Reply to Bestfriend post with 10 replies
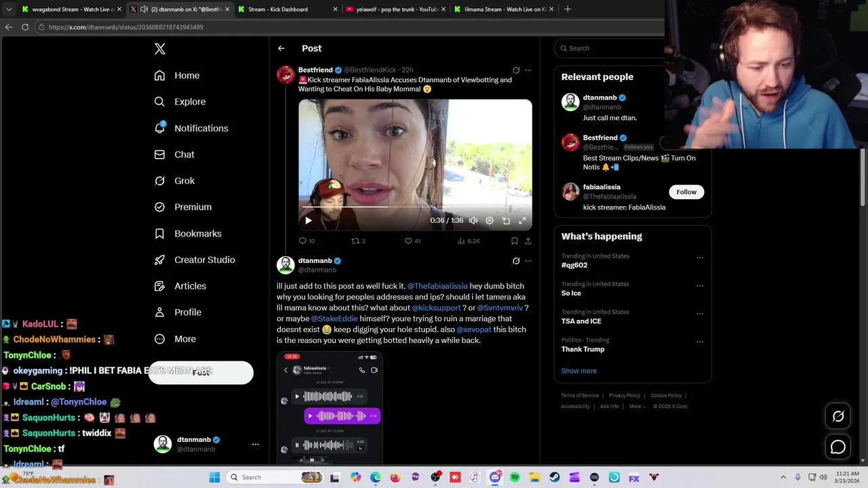 (x=307, y=241)
